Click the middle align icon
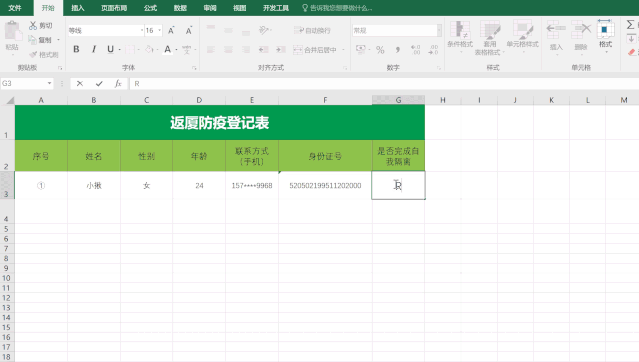The image size is (639, 362). pos(228,30)
